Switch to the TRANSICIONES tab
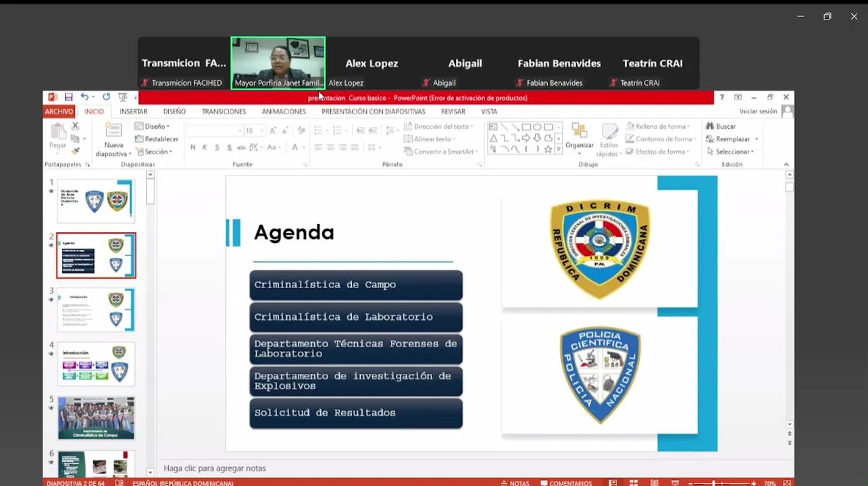Screen dimensions: 868x486 click(x=224, y=111)
